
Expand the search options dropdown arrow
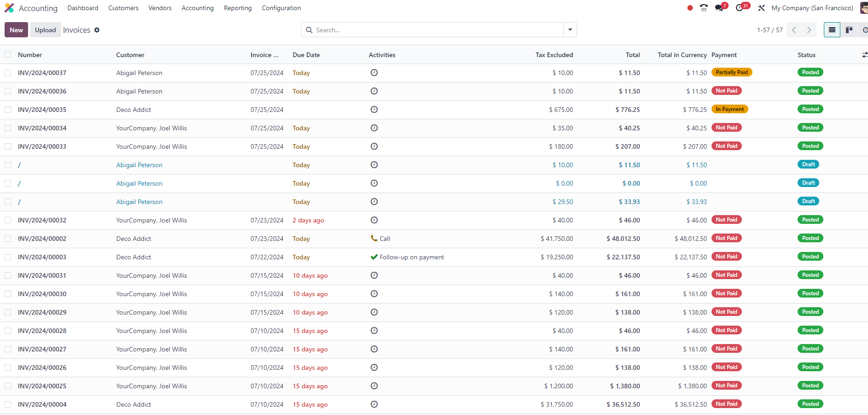pyautogui.click(x=570, y=30)
